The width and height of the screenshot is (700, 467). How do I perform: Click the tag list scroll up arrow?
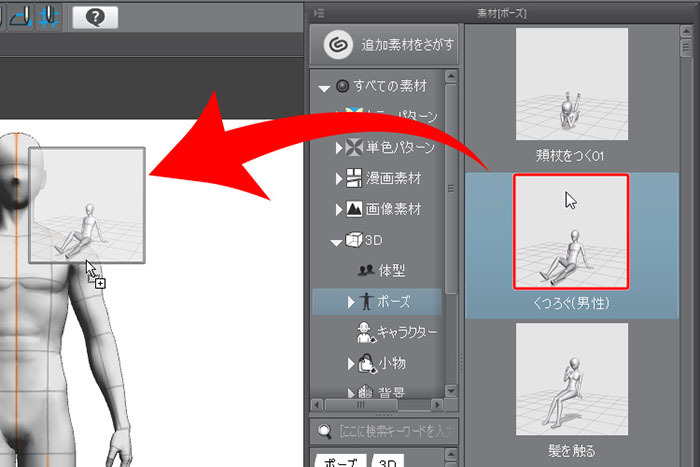pyautogui.click(x=451, y=454)
